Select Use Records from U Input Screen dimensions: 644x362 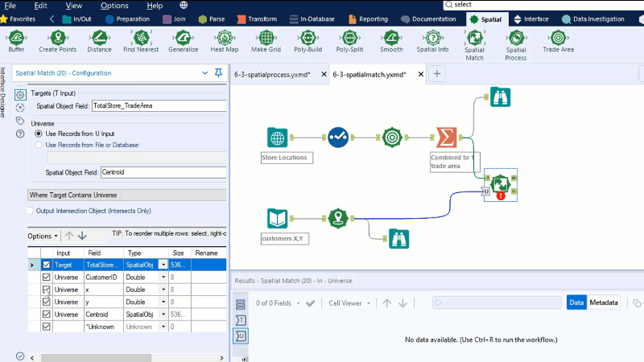coord(39,134)
